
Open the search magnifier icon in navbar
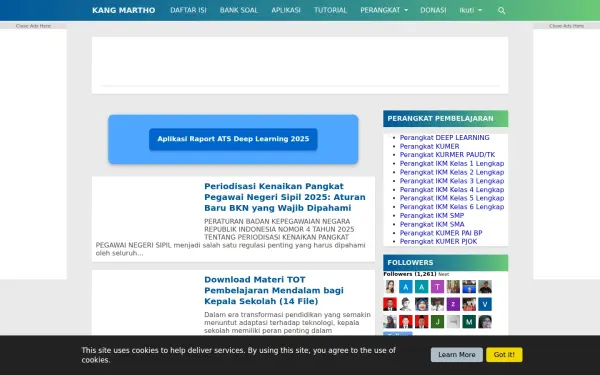pos(501,10)
